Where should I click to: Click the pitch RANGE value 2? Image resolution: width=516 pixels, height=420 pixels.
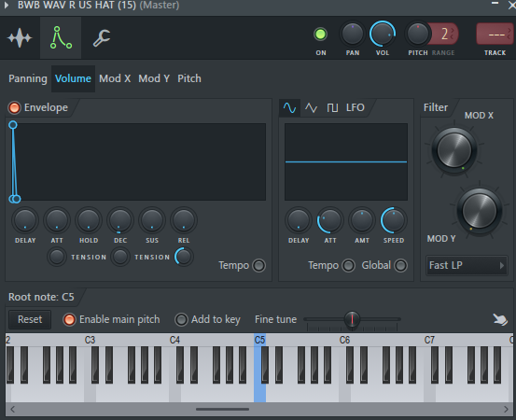(x=444, y=34)
